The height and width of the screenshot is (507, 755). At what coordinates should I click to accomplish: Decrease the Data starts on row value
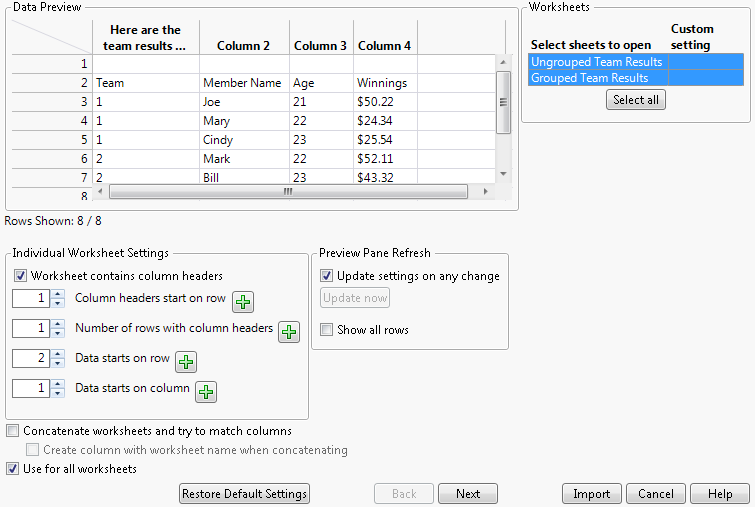(x=57, y=363)
